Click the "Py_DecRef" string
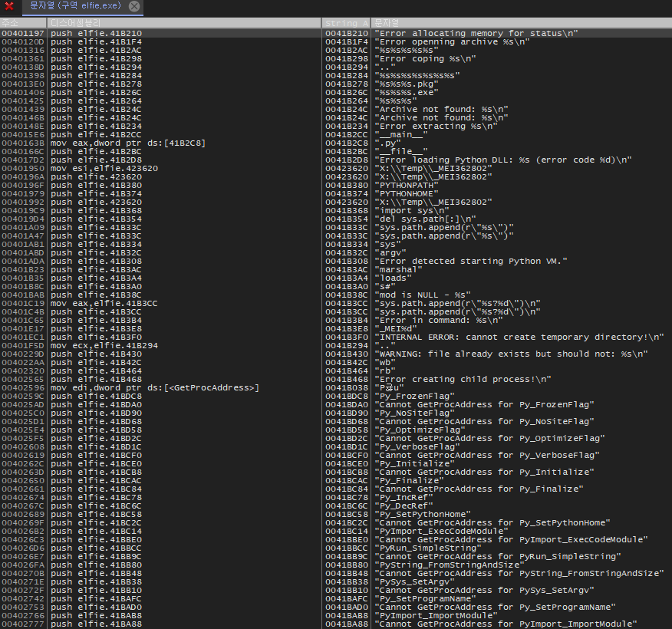Viewport: 672px width, 629px height. [404, 506]
